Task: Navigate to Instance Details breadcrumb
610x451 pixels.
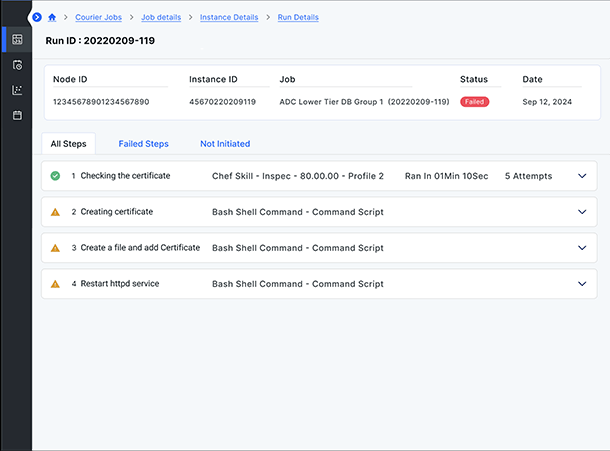Action: [x=228, y=17]
